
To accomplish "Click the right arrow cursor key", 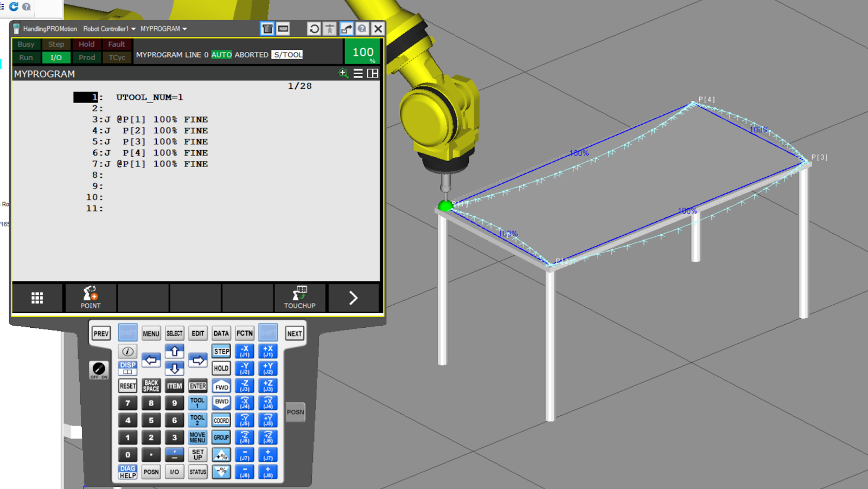I will [x=197, y=359].
